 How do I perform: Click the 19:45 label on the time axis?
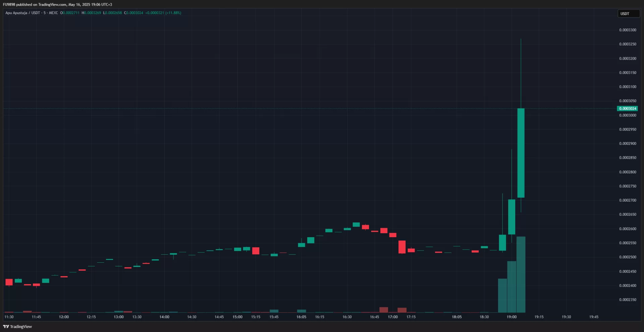[594, 317]
